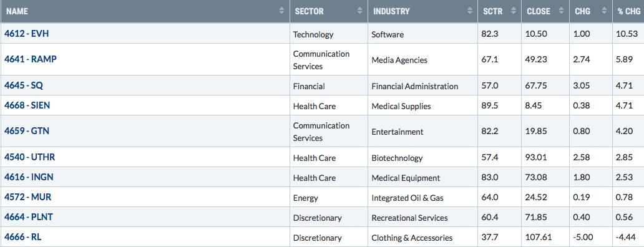Toggle sorting with INDUSTRY column arrows
Viewport: 644px width, 247px height.
click(x=470, y=11)
